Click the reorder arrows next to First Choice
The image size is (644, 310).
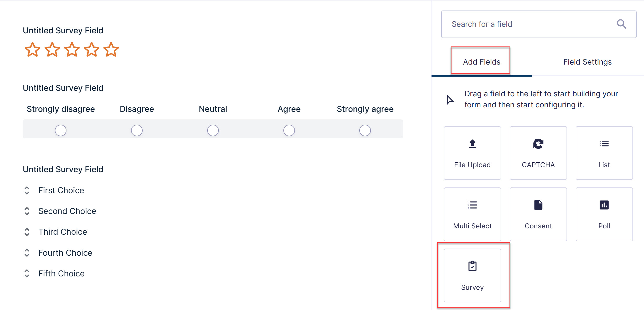tap(27, 190)
